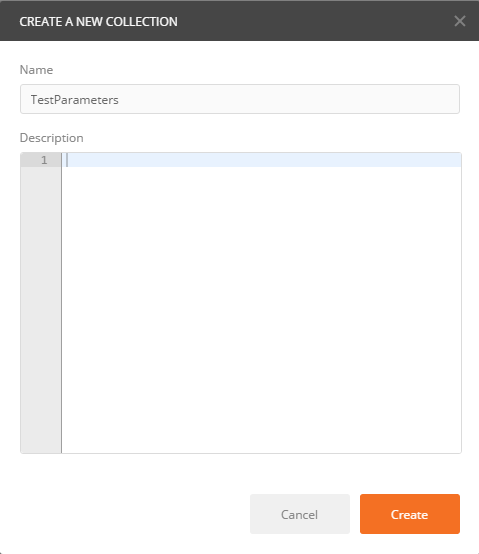This screenshot has height=554, width=479.
Task: Click the Name field containing TestParameters
Action: pos(240,99)
